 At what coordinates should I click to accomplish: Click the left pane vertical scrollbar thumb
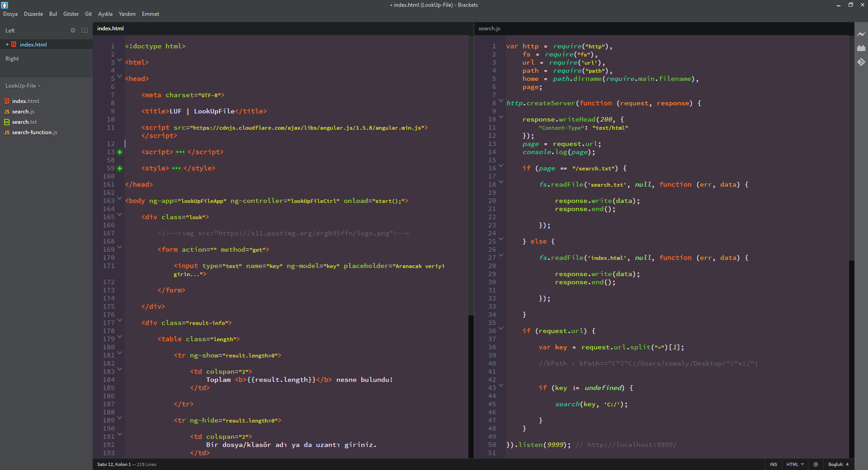[471, 175]
